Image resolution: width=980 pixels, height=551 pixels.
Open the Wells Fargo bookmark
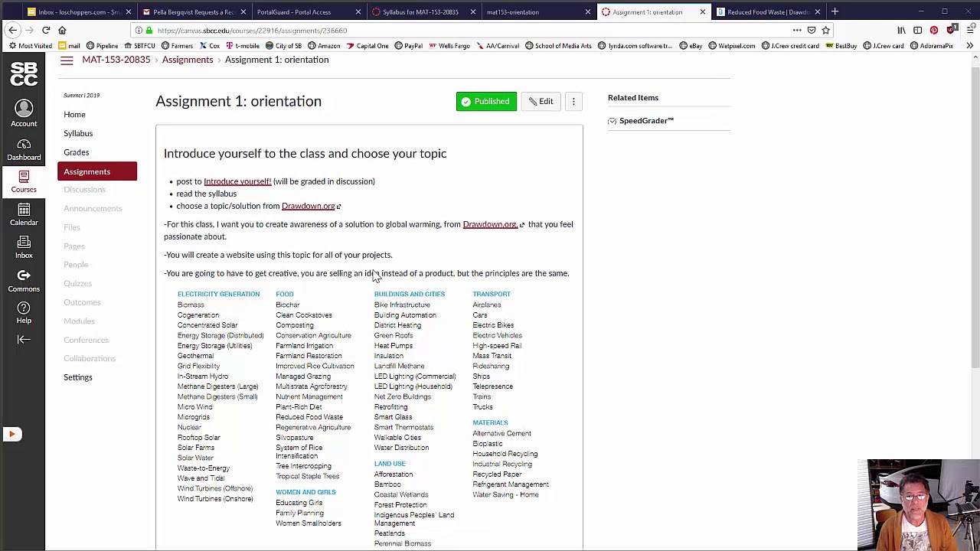coord(449,46)
